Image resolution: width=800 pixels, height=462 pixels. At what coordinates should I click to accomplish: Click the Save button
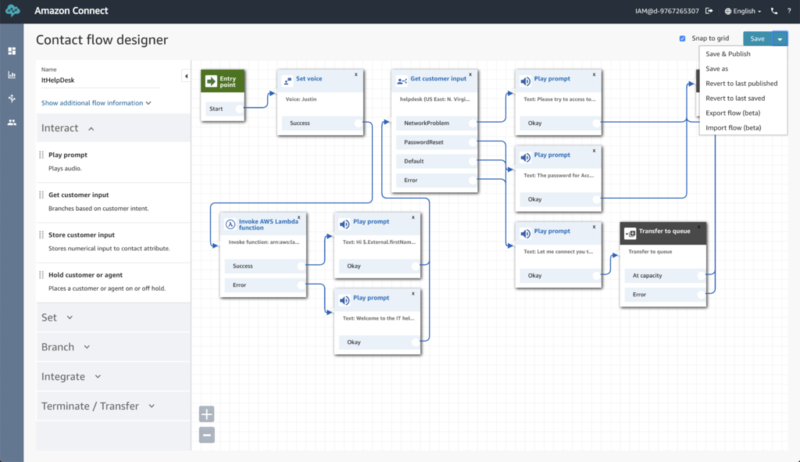[x=758, y=39]
